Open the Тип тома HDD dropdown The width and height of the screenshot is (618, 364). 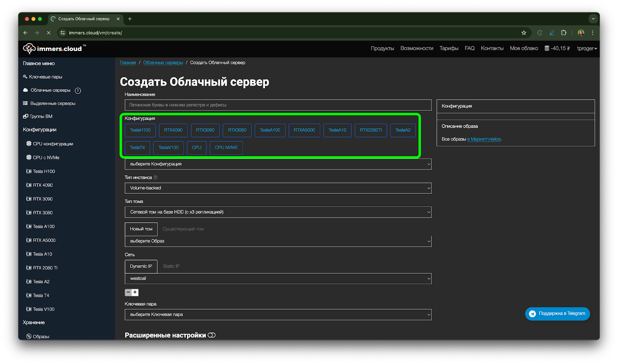[278, 212]
